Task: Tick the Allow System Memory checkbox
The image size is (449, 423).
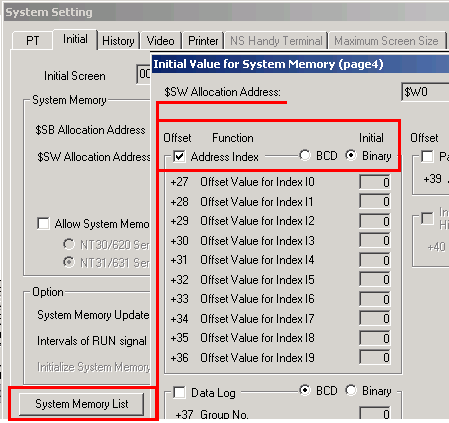Action: (x=43, y=223)
